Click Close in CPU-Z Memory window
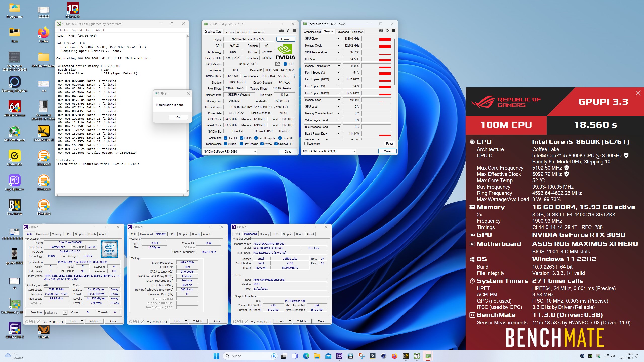644x362 pixels. point(217,321)
